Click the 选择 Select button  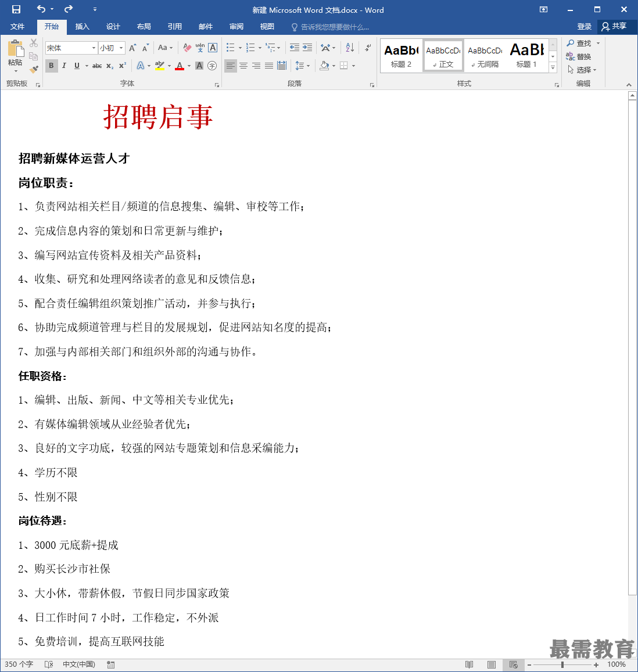582,70
